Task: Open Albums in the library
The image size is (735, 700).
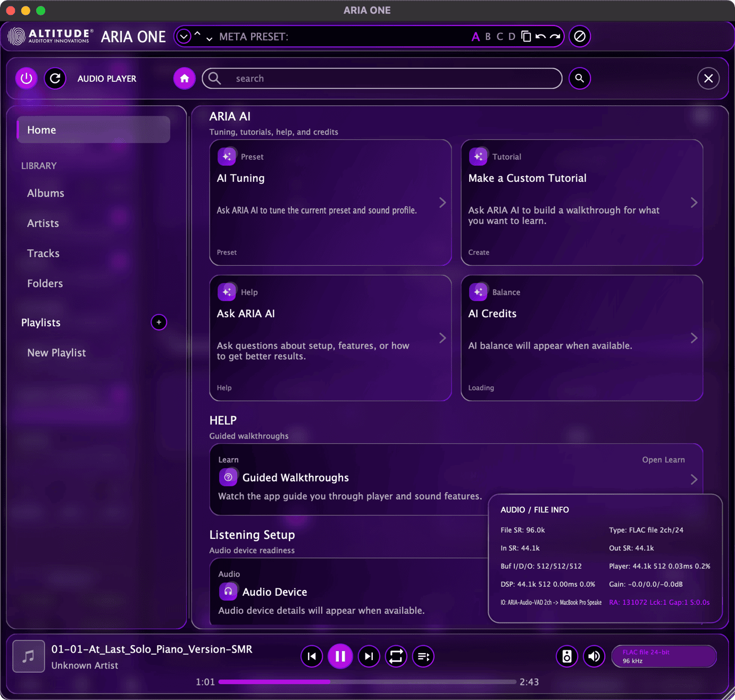Action: pyautogui.click(x=46, y=193)
